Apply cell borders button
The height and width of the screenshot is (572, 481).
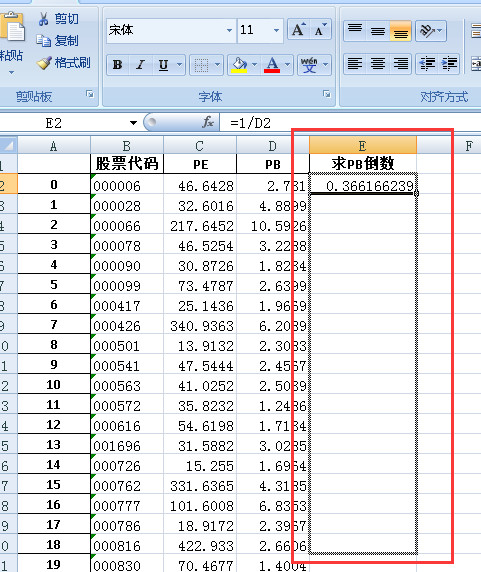click(201, 65)
